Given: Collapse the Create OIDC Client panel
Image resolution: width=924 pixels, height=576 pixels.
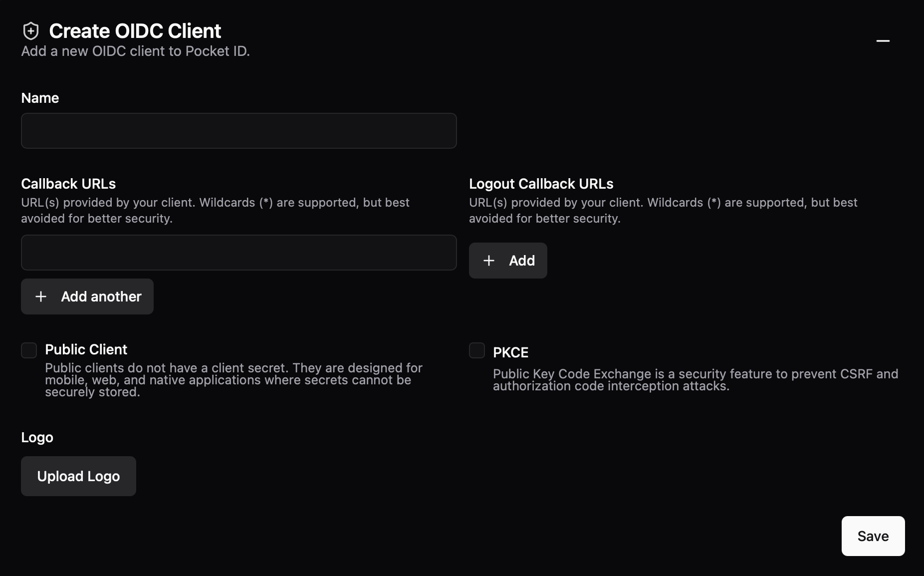Looking at the screenshot, I should click(883, 41).
